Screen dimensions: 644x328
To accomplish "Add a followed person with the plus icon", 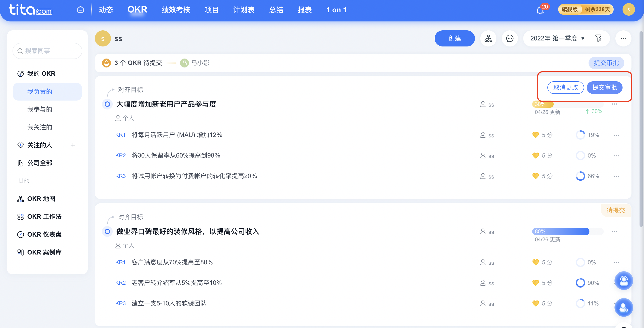I will click(x=73, y=145).
